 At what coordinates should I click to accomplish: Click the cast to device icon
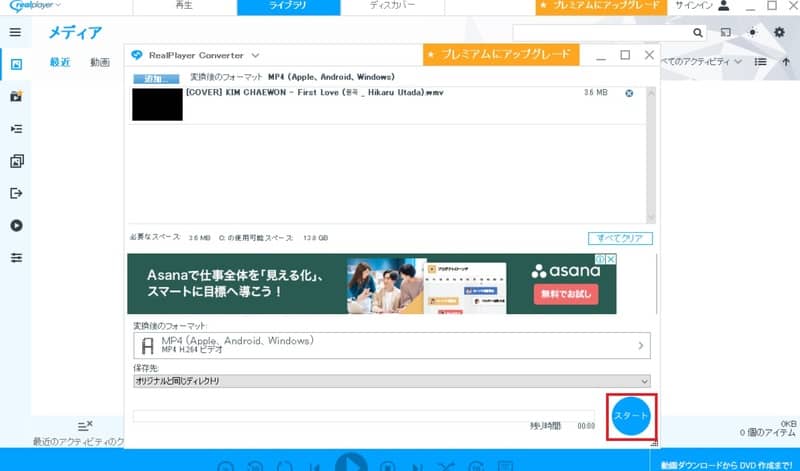726,33
